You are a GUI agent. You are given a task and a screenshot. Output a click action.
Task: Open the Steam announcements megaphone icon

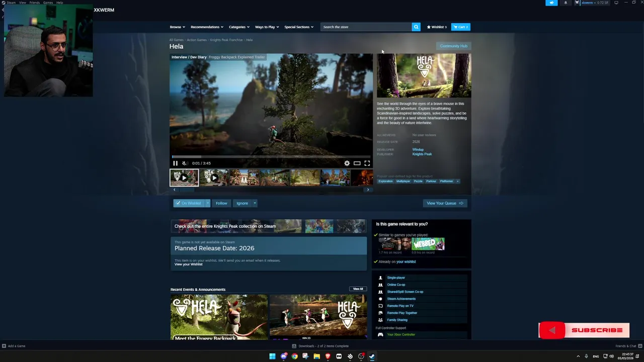pyautogui.click(x=551, y=3)
